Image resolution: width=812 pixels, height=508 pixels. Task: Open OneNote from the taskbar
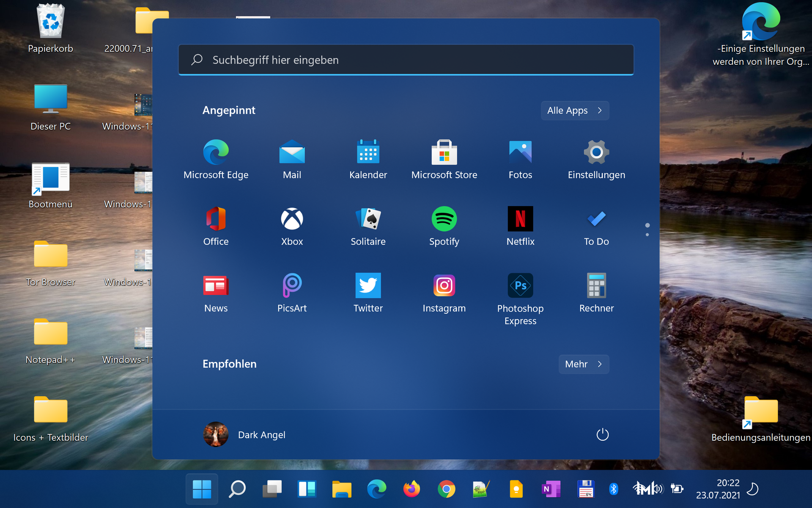[x=551, y=489]
